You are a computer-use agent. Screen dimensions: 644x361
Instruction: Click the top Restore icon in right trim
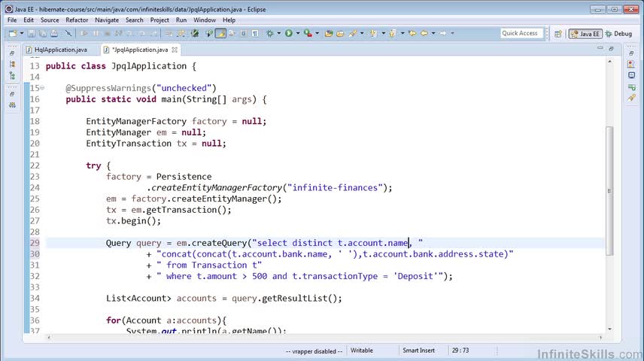point(631,53)
